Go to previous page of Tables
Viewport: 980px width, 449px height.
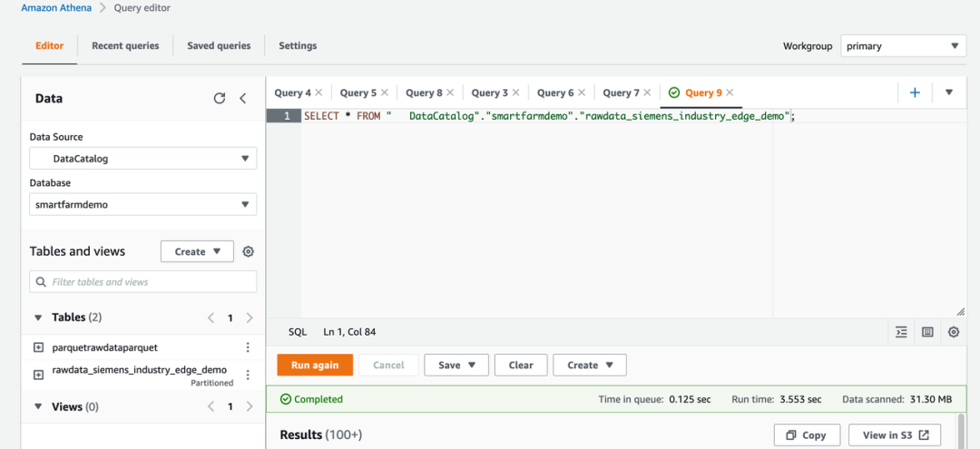211,317
